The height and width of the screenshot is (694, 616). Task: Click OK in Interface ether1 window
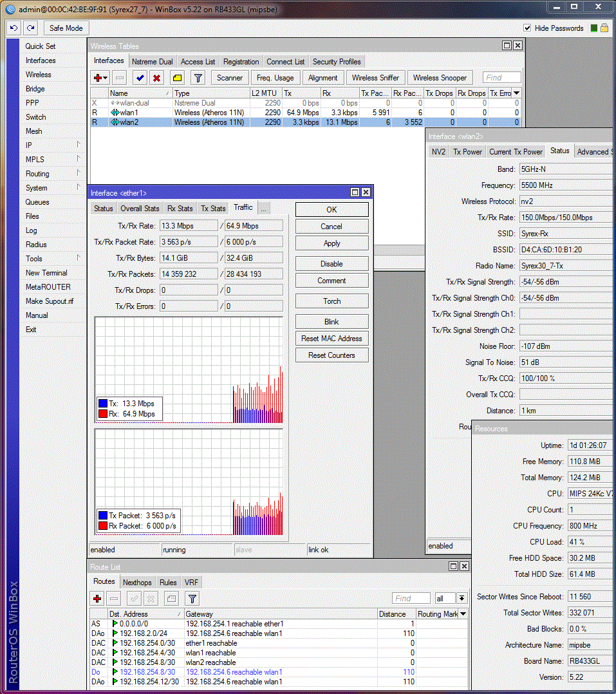click(x=332, y=210)
